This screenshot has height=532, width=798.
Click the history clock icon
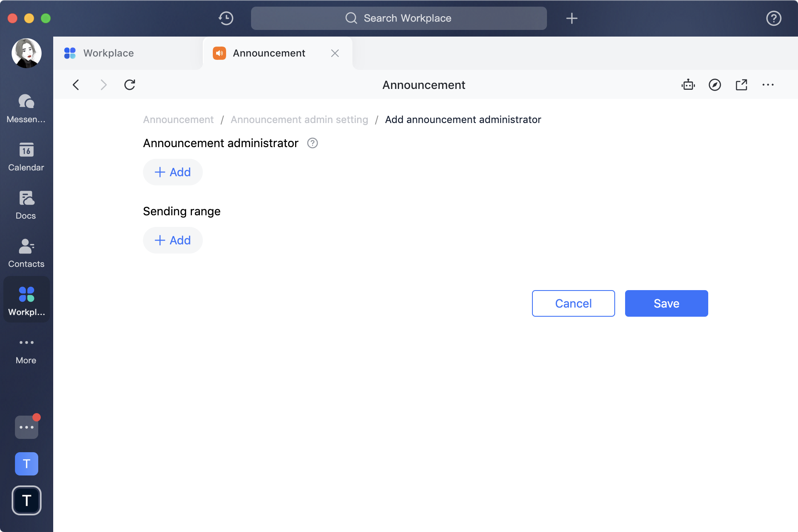pos(226,18)
